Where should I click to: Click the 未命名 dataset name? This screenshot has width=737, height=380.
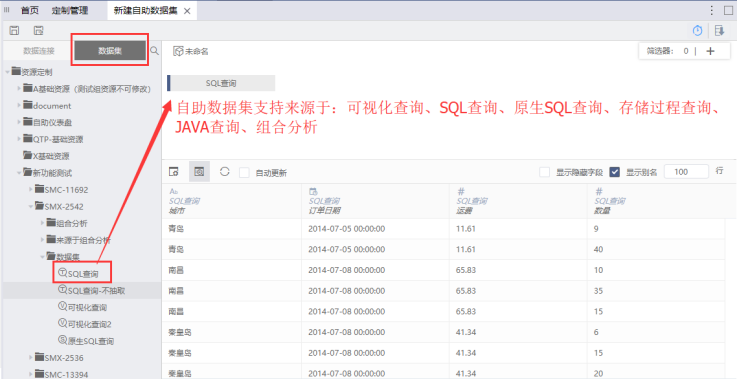click(197, 52)
